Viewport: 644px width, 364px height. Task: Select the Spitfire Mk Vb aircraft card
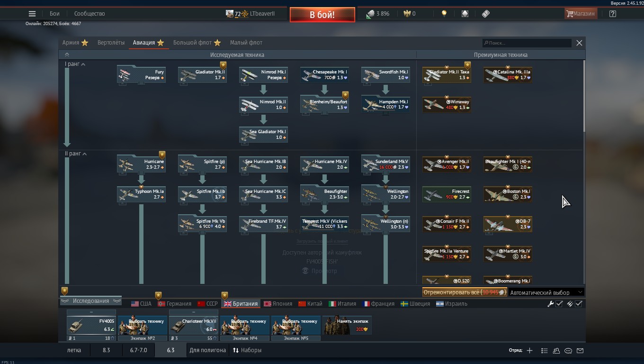pos(202,224)
